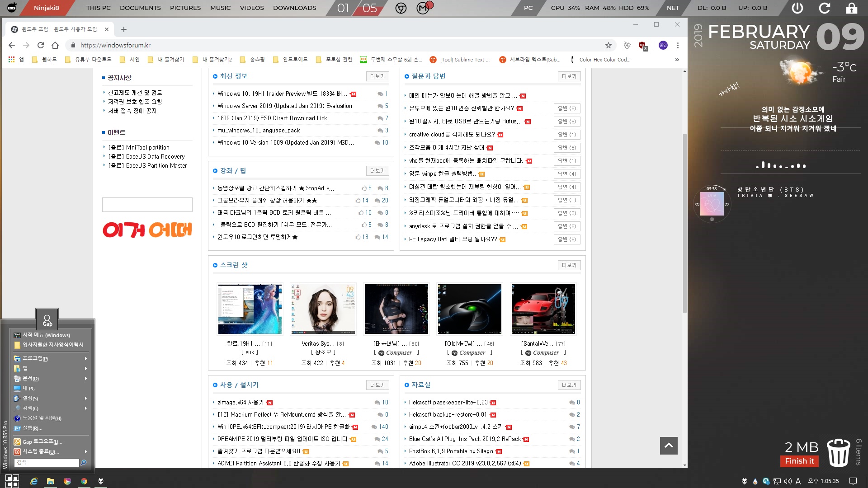Screen dimensions: 868x488
Task: Close the 윈도우 포럼 tab
Action: pos(107,29)
